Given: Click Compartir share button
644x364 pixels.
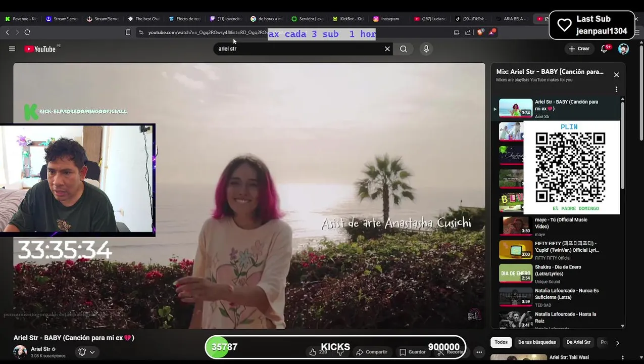Looking at the screenshot, I should click(372, 352).
